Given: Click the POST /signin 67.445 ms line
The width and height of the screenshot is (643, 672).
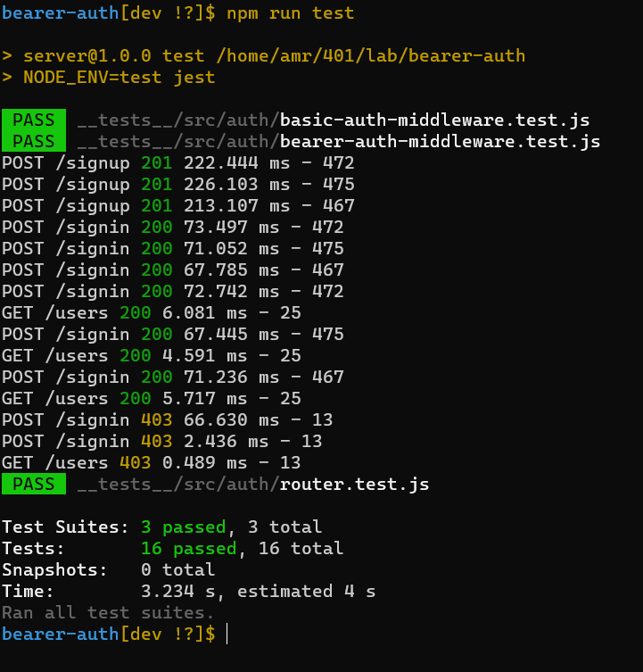Looking at the screenshot, I should (x=173, y=335).
